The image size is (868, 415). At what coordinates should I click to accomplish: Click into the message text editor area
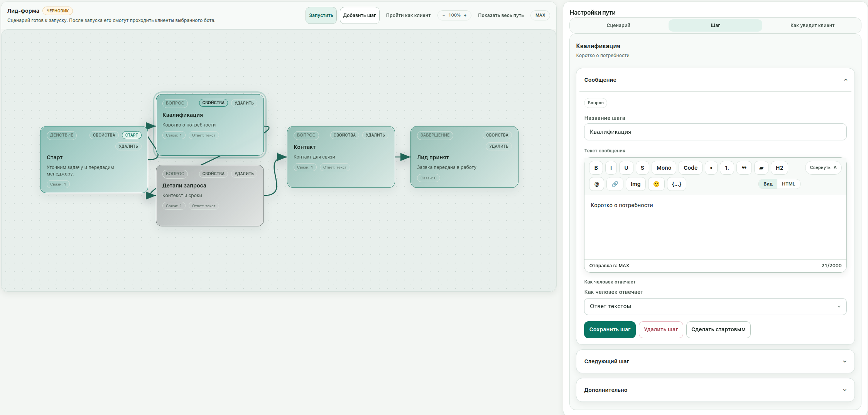(x=715, y=227)
